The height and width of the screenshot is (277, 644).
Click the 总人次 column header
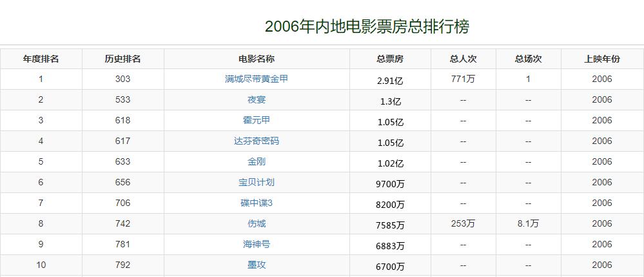[x=463, y=59]
